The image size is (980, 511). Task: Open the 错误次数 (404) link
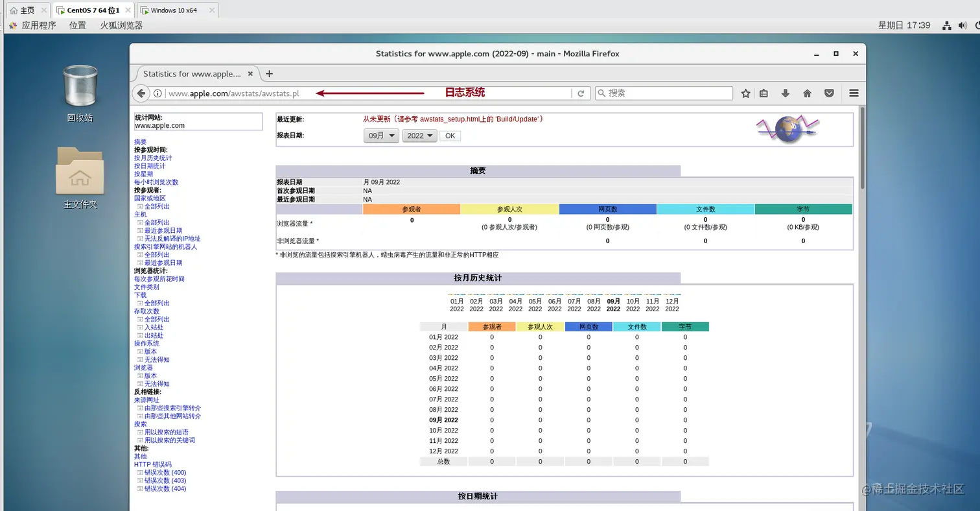[165, 489]
